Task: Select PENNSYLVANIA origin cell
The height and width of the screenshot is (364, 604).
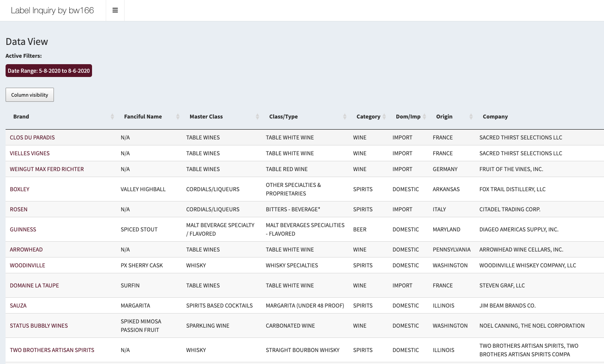Action: [452, 249]
